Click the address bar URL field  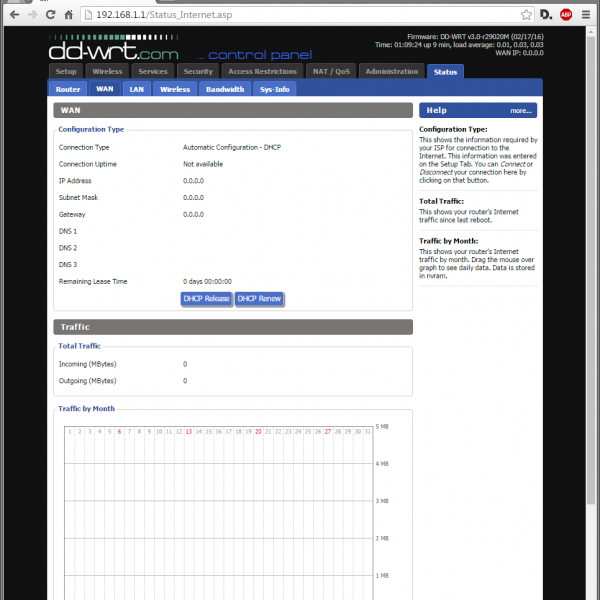click(x=300, y=15)
